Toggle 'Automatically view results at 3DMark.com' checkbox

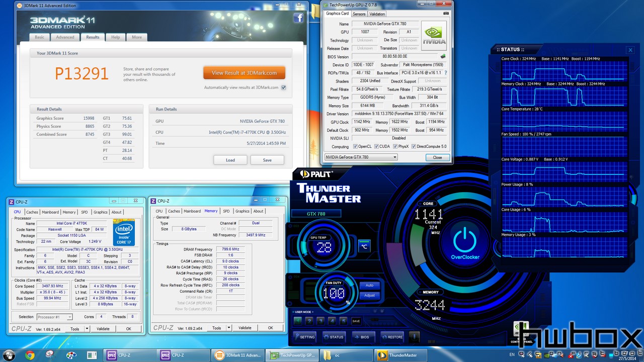coord(284,87)
